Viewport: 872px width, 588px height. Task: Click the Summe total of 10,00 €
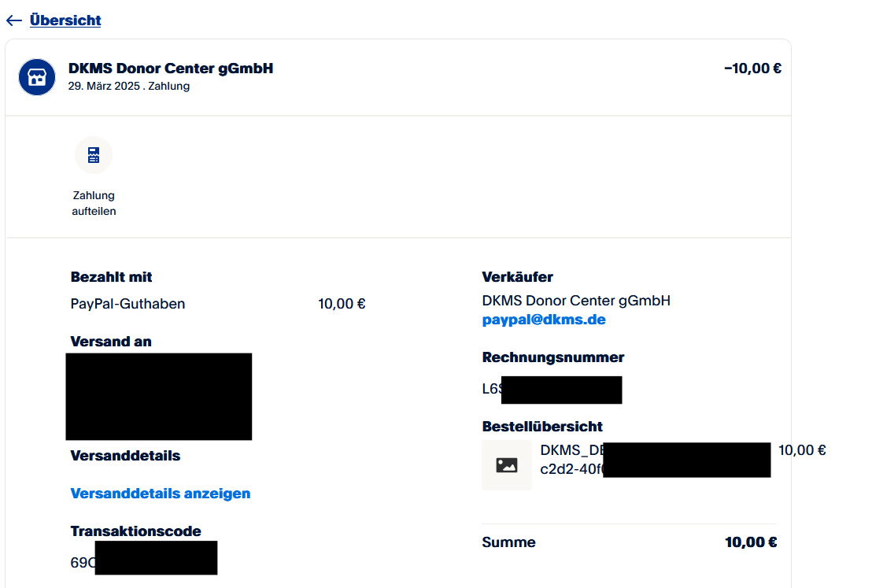tap(751, 542)
